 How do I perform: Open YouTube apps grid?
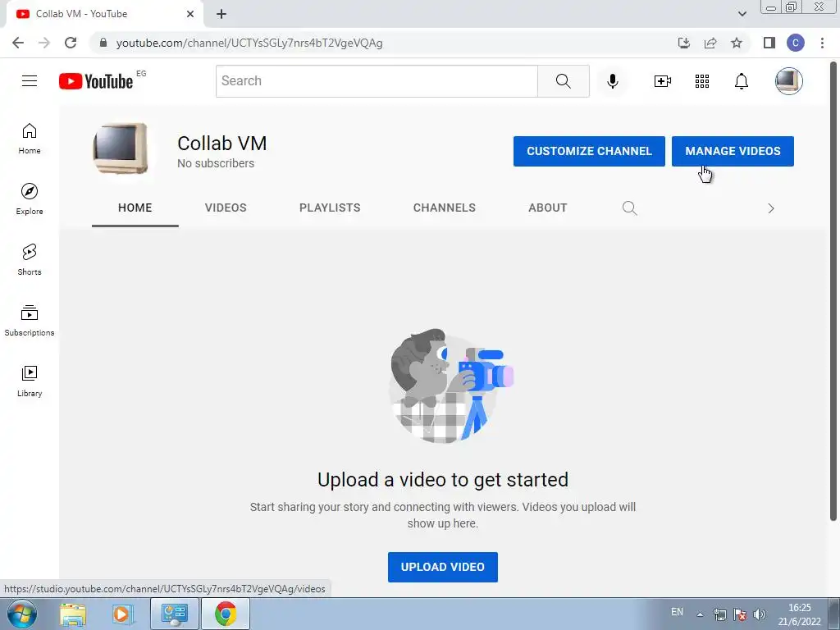point(702,81)
